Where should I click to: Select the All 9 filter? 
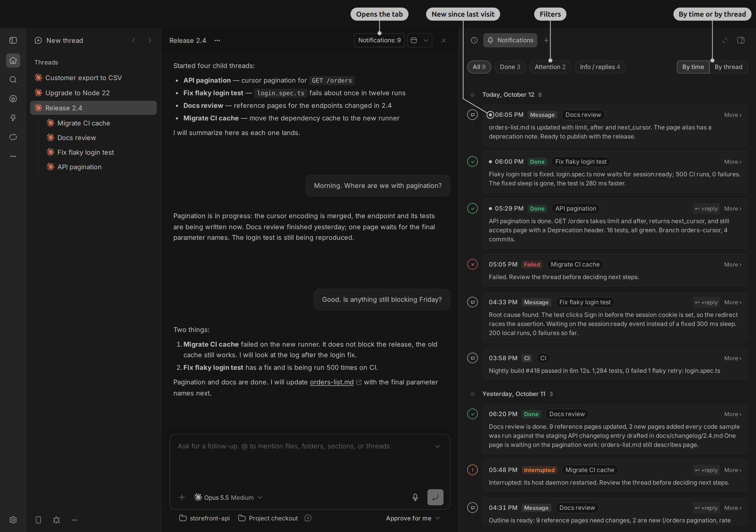[479, 67]
